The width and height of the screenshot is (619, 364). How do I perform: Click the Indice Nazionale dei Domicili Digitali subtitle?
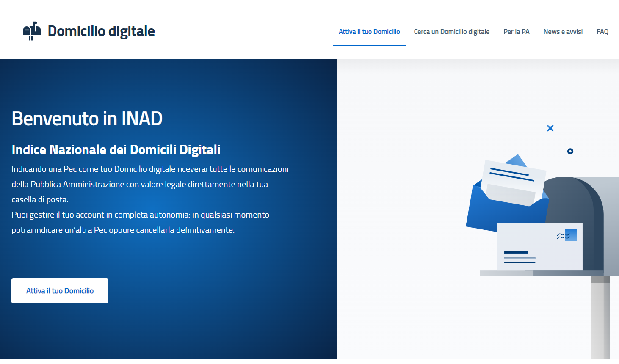tap(116, 149)
